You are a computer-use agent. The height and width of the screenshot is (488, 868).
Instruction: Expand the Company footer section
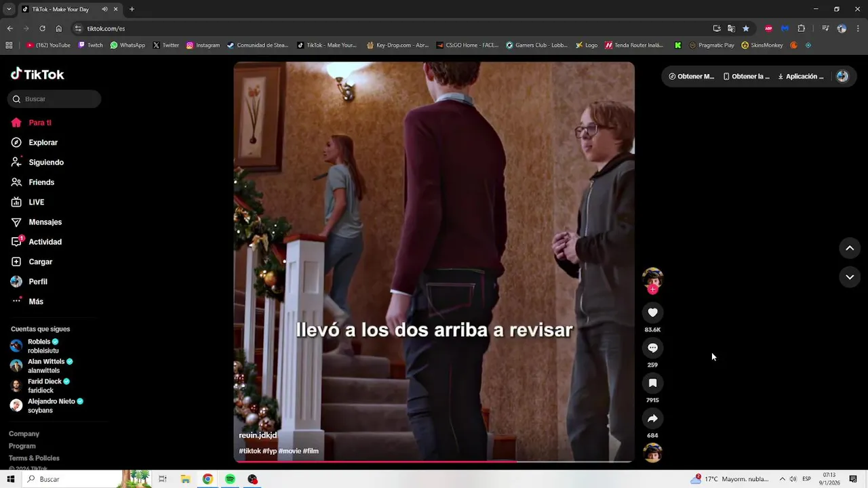point(24,434)
